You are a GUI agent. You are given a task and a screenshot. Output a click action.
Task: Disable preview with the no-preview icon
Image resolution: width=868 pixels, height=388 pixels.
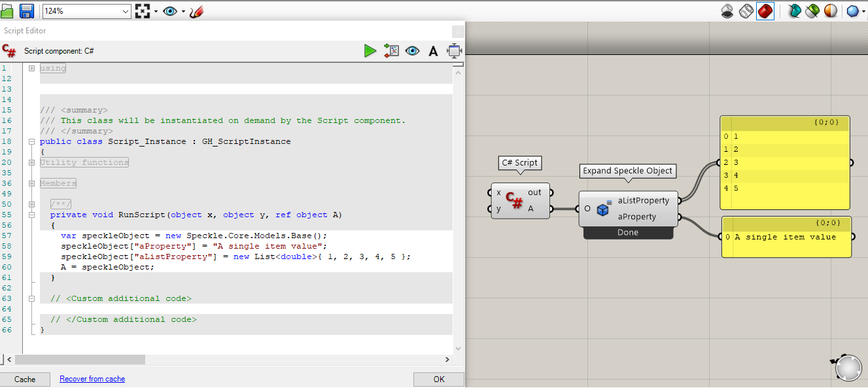tap(727, 11)
